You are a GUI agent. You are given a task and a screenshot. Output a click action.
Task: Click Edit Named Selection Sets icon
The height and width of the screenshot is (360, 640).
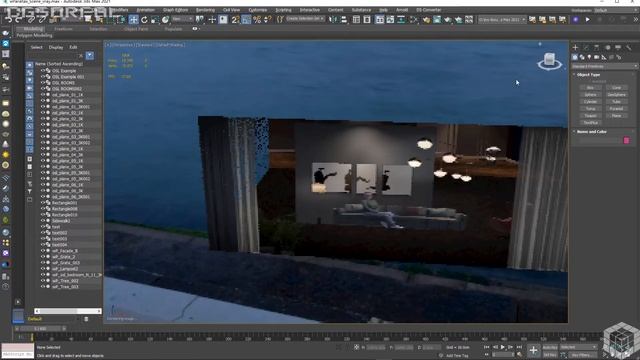[280, 19]
